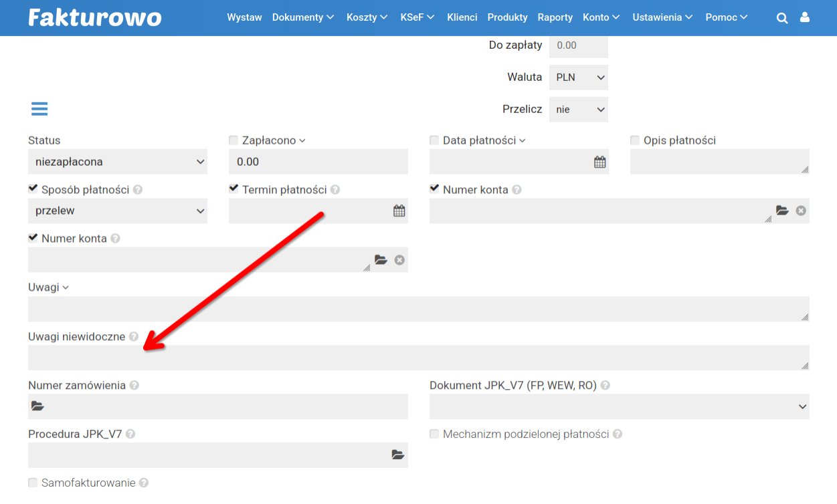Open the Status dropdown showing niezapłacona
This screenshot has width=837, height=504.
click(118, 162)
